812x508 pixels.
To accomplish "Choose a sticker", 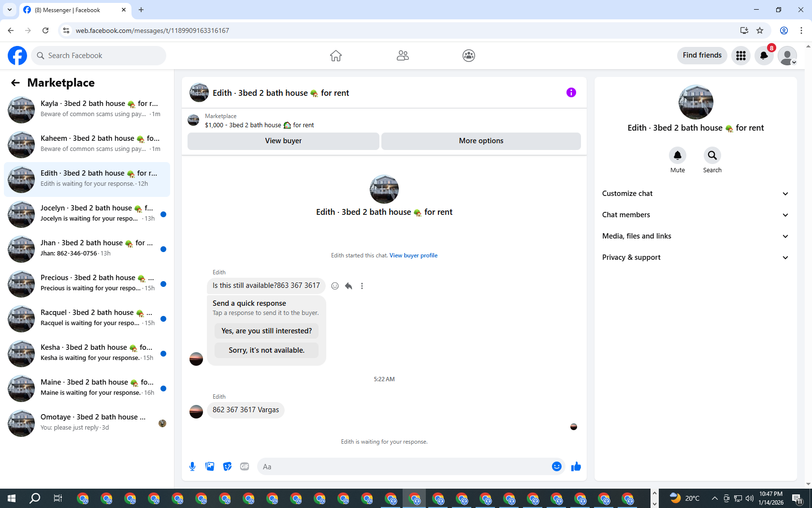I will coord(227,466).
